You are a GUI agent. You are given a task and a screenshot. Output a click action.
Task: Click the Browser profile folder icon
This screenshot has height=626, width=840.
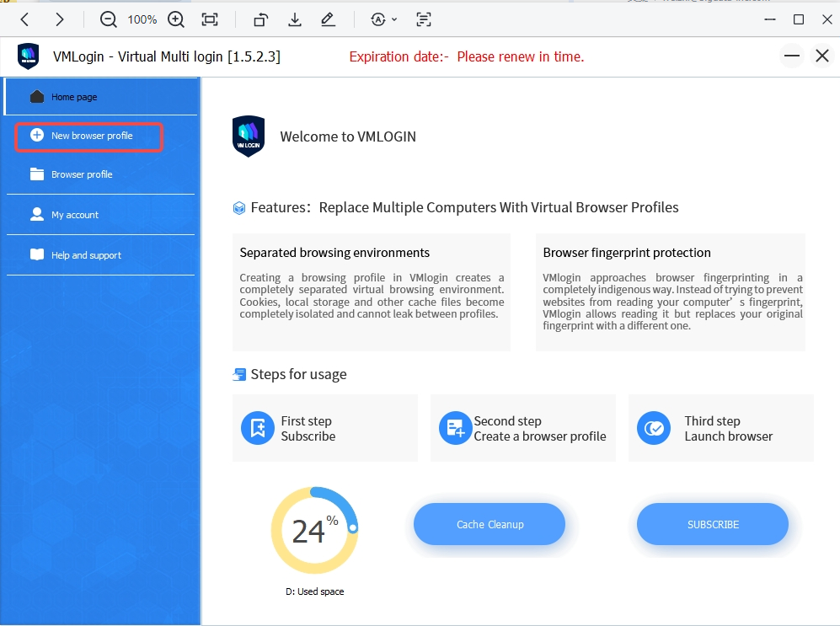pos(37,174)
